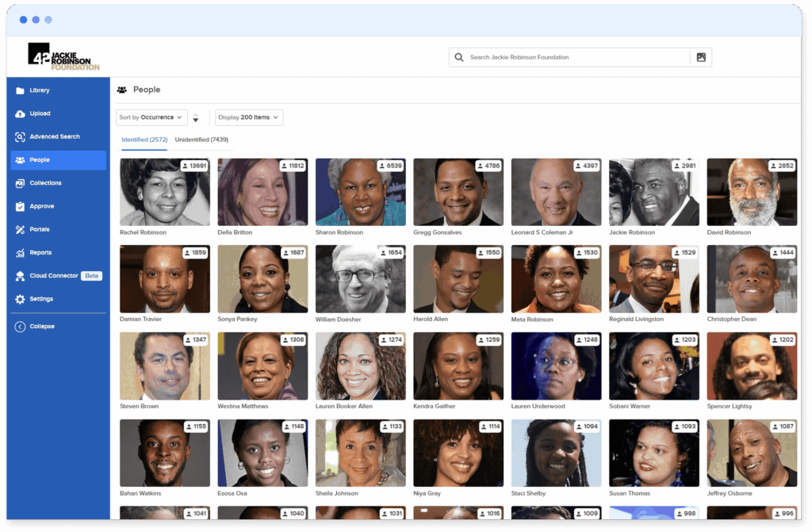
Task: Click the Sonya Pankey name link
Action: click(237, 320)
